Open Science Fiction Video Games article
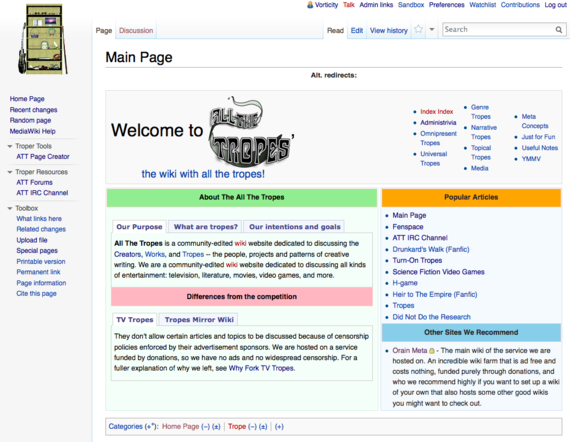This screenshot has width=570, height=442. pos(438,272)
